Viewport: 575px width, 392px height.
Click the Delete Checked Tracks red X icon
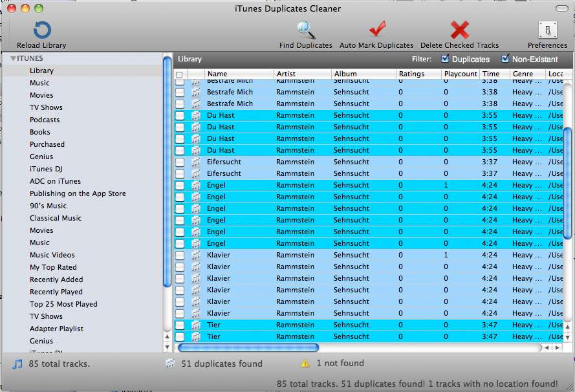459,30
